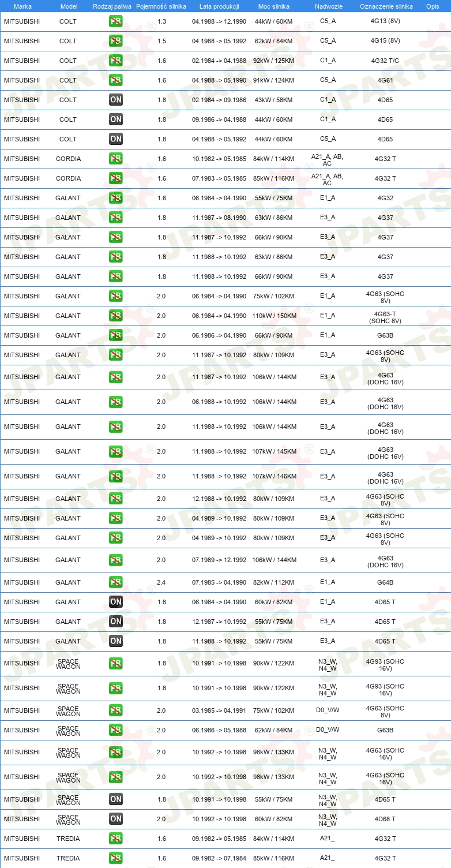This screenshot has width=451, height=868.
Task: Click the PB icon in the GALANT 06.1988 -> 10.1992 row
Action: click(116, 402)
